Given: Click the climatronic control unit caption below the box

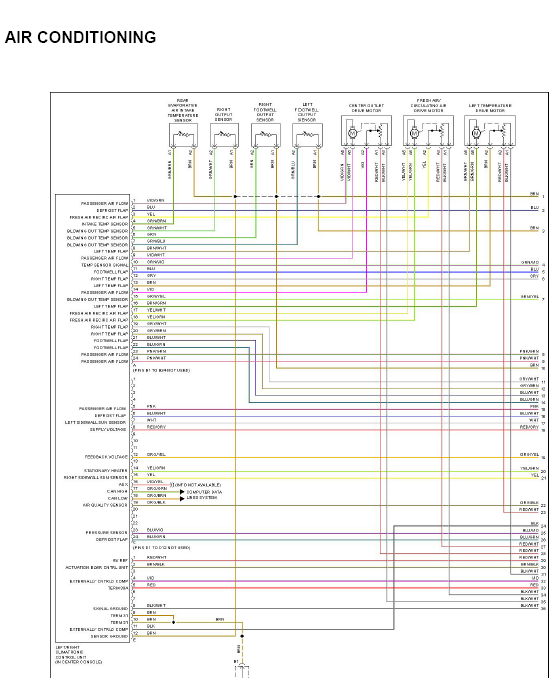Looking at the screenshot, I should [78, 655].
